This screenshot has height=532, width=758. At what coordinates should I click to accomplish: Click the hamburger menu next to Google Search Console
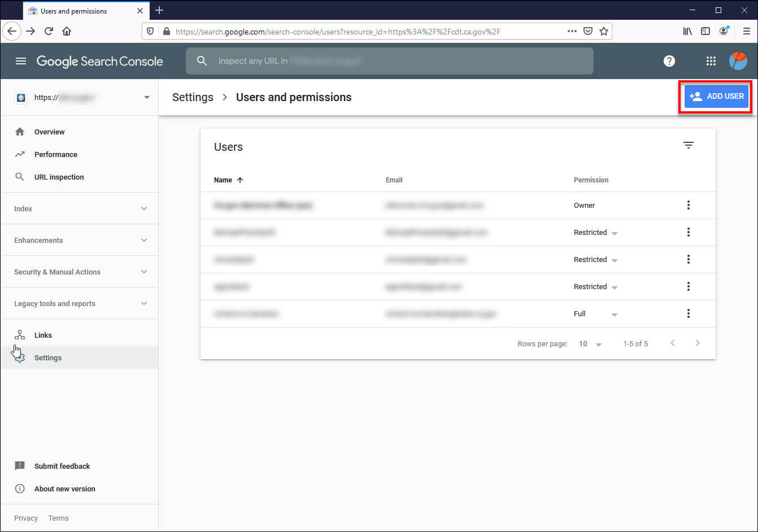pos(21,61)
